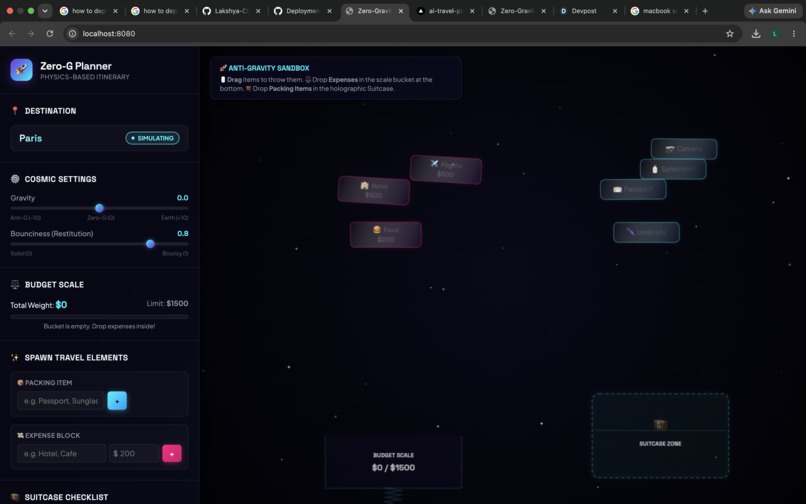Click the 'Anti-G (-10)' slider label
This screenshot has width=806, height=504.
(25, 218)
